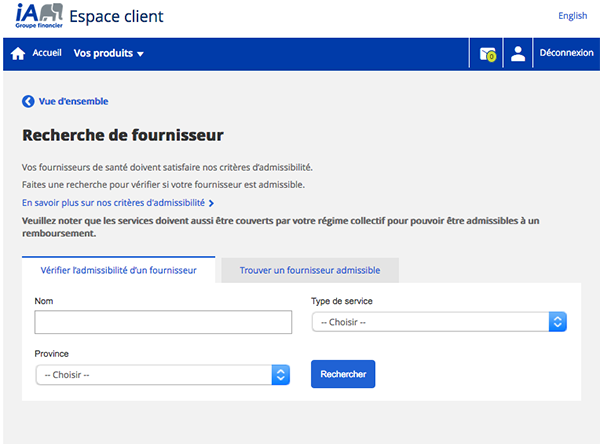Screen dimensions: 600x444
Task: Click the home icon beside Accueil
Action: [18, 54]
